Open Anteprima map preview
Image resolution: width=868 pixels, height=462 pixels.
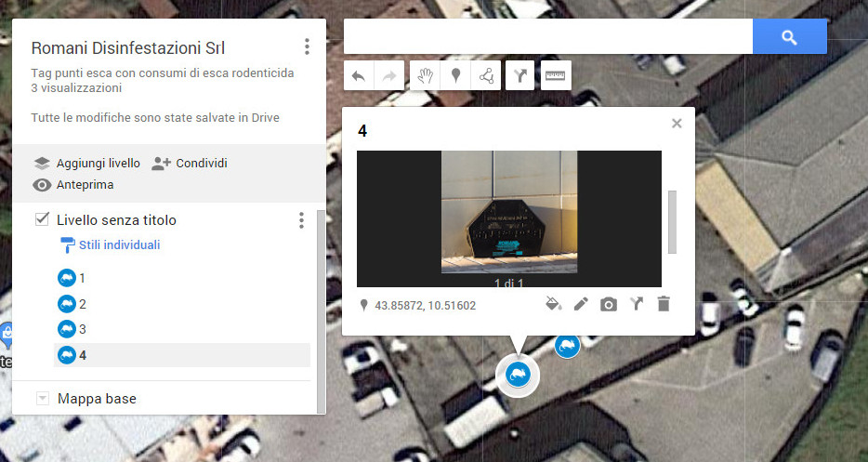(73, 184)
